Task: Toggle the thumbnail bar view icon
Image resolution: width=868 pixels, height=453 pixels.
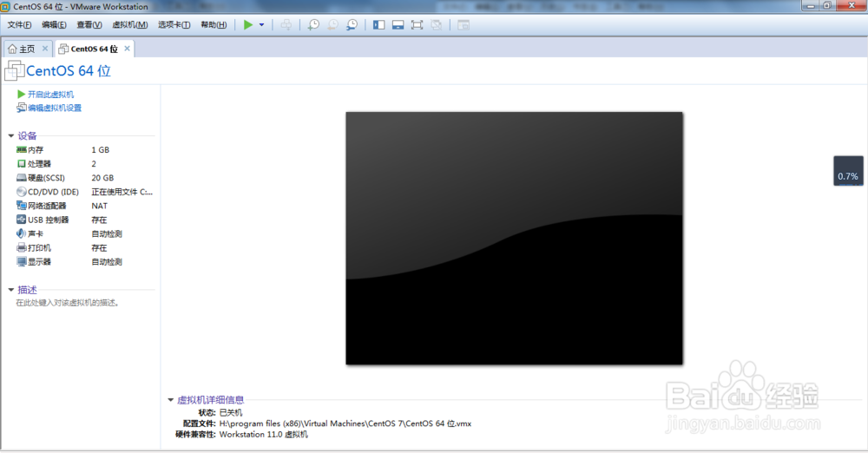Action: click(x=398, y=25)
